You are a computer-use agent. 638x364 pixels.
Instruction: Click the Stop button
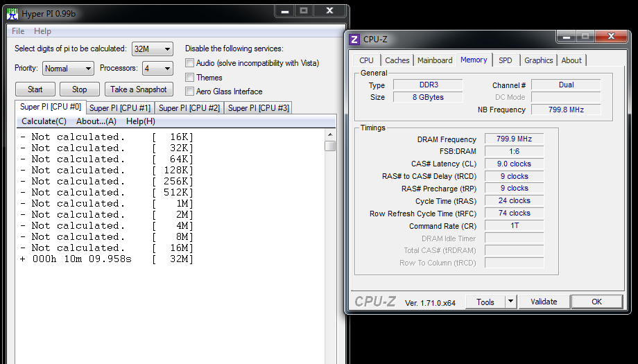79,89
